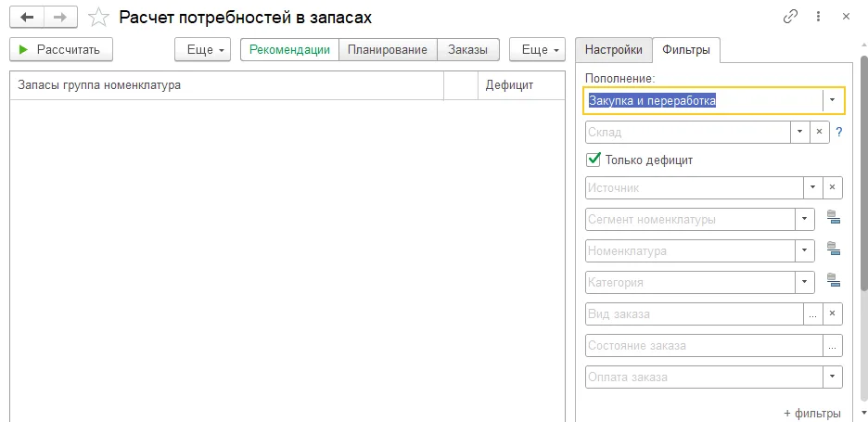Viewport: 868px width, 422px height.
Task: Toggle the Только дефицит checkbox
Action: pos(594,160)
